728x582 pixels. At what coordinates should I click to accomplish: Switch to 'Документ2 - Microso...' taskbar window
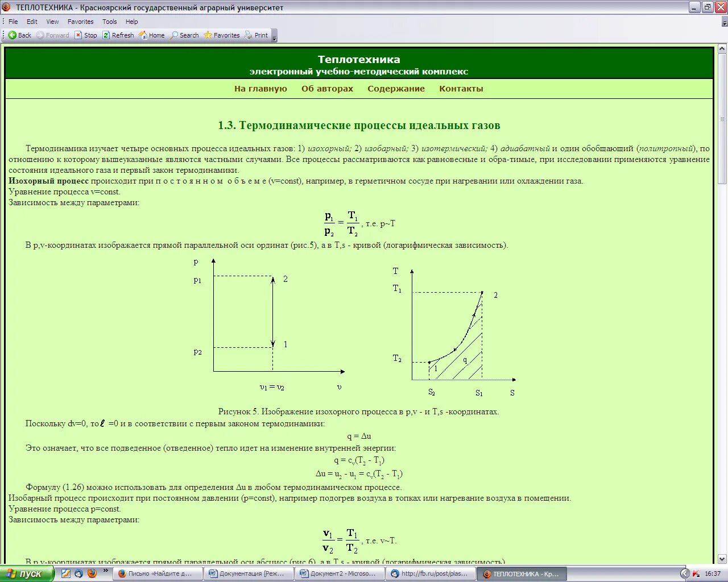click(340, 573)
